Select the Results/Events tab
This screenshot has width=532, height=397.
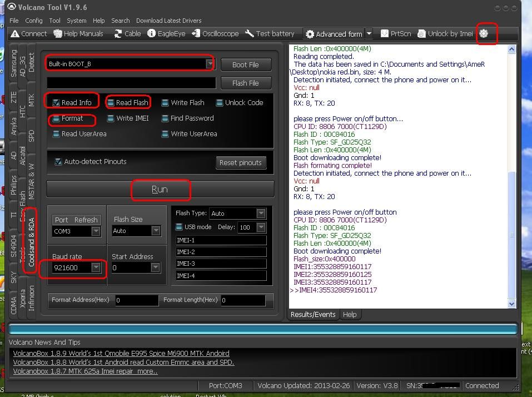click(x=313, y=315)
